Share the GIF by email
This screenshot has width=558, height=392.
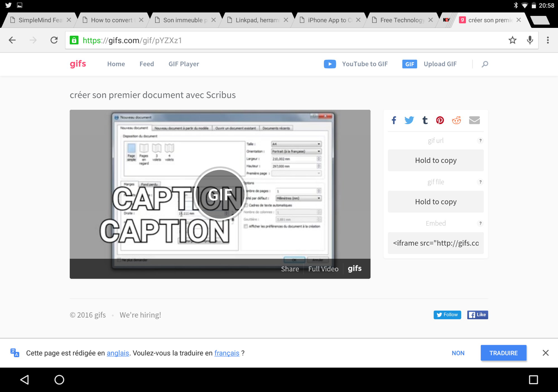point(474,120)
